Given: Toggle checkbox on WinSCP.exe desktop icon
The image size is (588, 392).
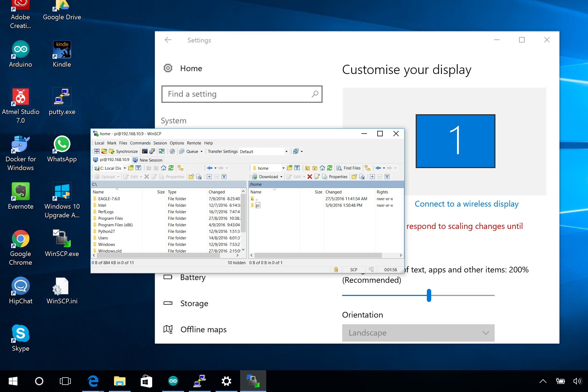Looking at the screenshot, I should pyautogui.click(x=56, y=233).
